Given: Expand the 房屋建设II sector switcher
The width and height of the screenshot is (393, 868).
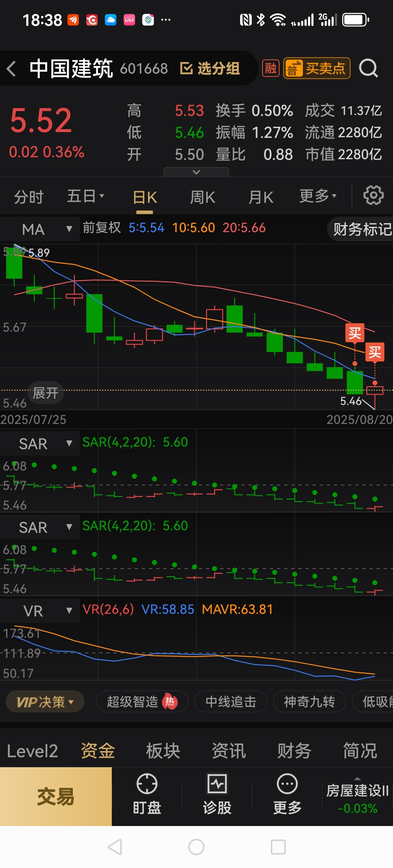Looking at the screenshot, I should point(357,796).
